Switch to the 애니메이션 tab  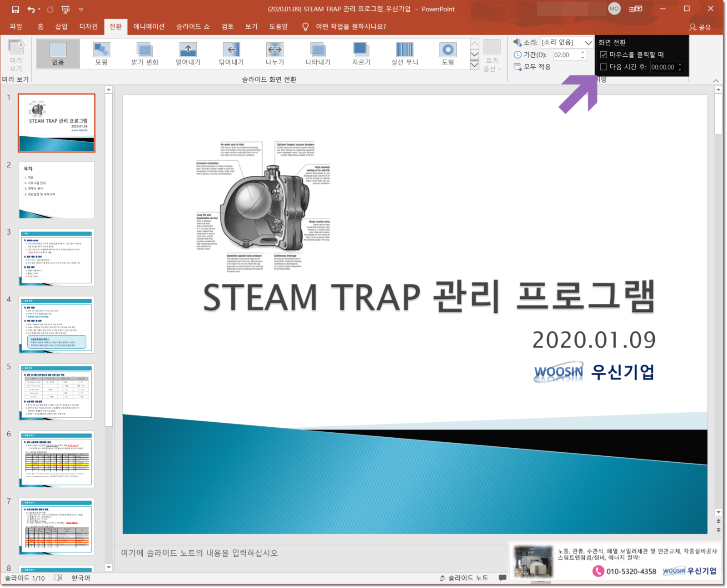coord(149,26)
